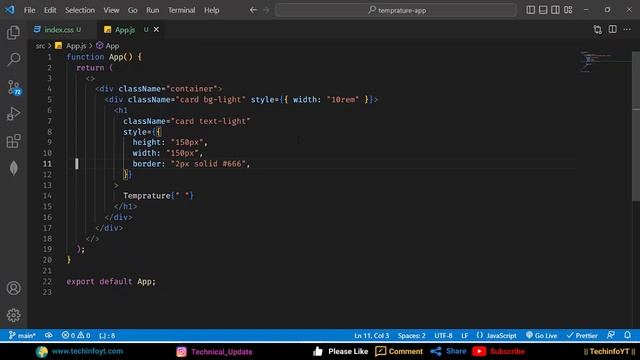Split the editor to the right
This screenshot has width=640, height=360.
pyautogui.click(x=613, y=29)
